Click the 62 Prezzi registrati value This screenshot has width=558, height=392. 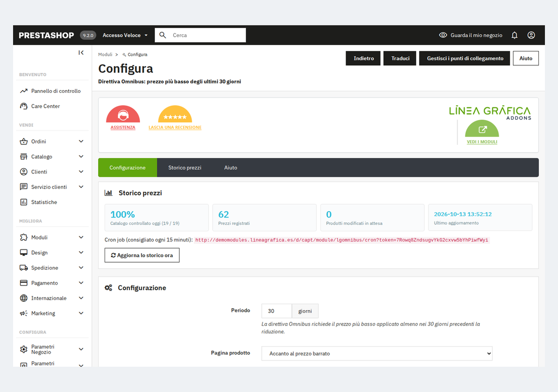pos(224,215)
